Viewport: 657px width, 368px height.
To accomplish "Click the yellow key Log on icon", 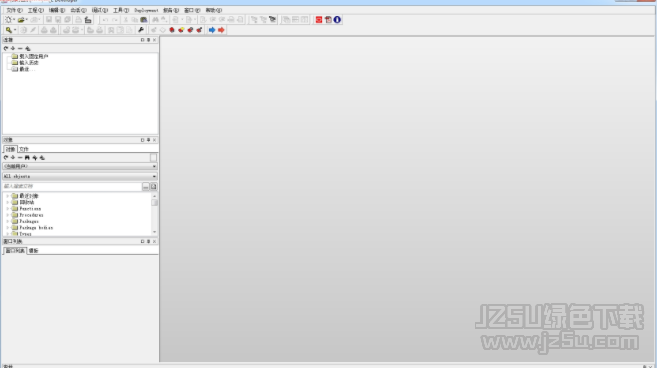I will coord(8,30).
